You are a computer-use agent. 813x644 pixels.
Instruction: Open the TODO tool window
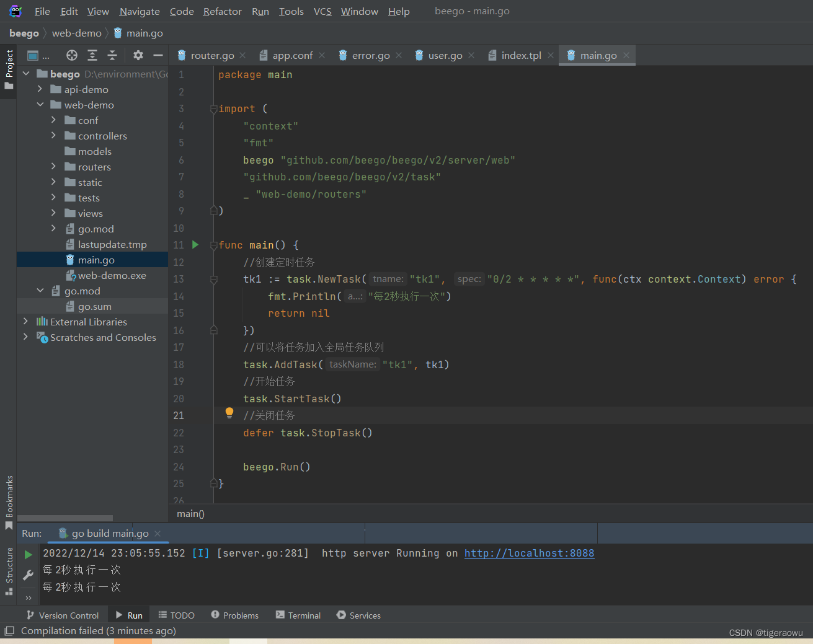[177, 615]
